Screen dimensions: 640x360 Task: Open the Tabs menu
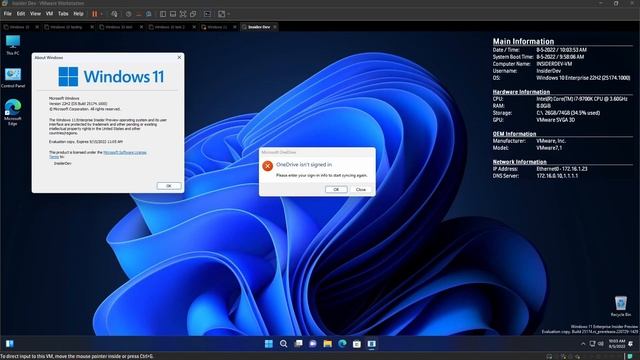pyautogui.click(x=63, y=13)
